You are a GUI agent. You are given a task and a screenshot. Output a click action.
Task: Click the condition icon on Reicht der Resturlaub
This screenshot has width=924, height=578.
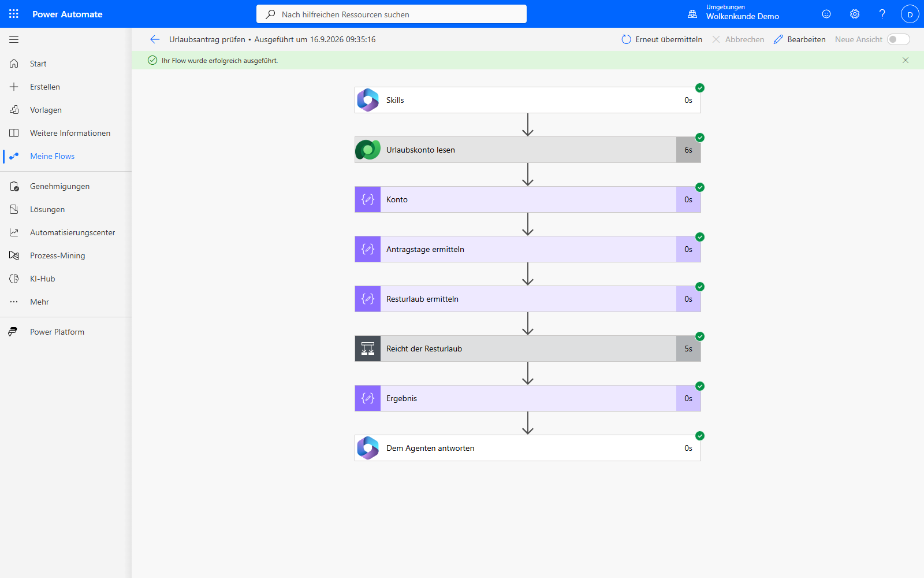point(368,349)
